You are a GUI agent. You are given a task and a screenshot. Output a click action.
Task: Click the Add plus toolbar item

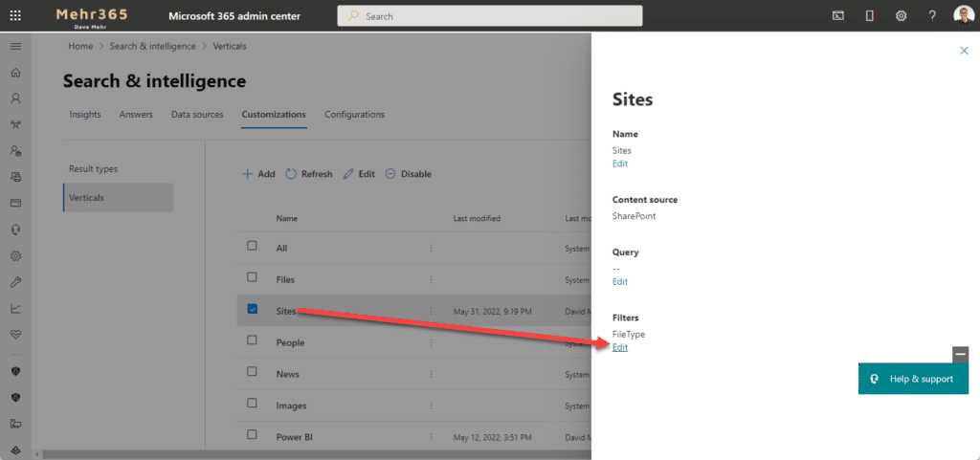coord(258,174)
